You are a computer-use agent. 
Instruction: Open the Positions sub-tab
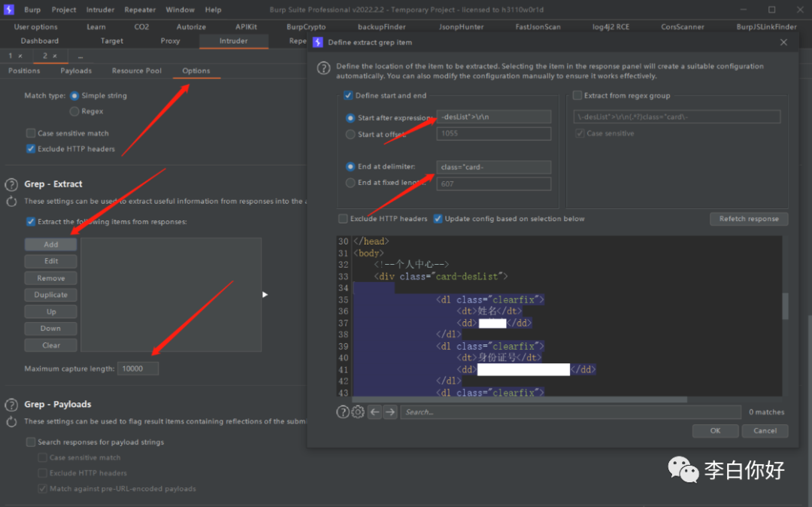(x=24, y=71)
